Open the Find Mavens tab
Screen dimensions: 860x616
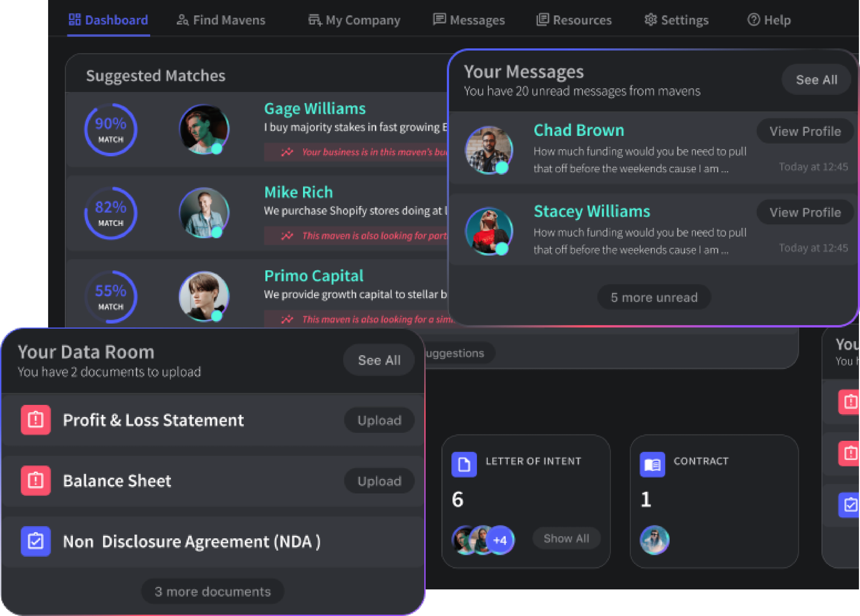(221, 20)
